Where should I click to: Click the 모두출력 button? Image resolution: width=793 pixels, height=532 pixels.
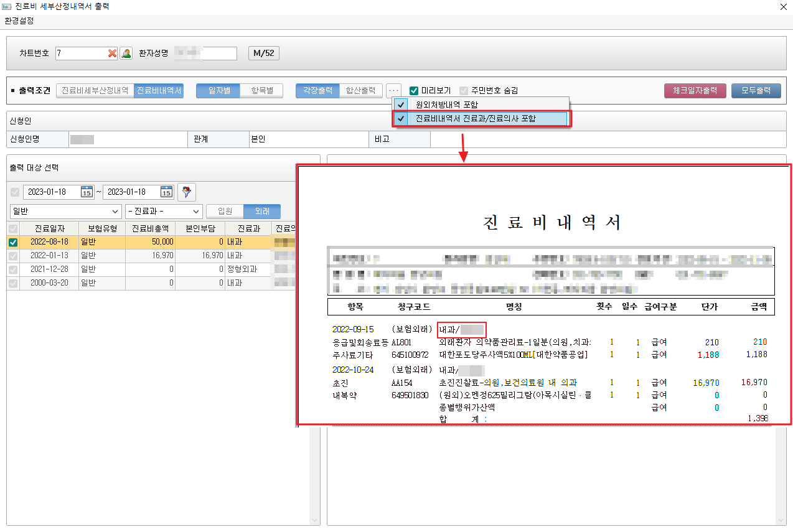tap(756, 91)
